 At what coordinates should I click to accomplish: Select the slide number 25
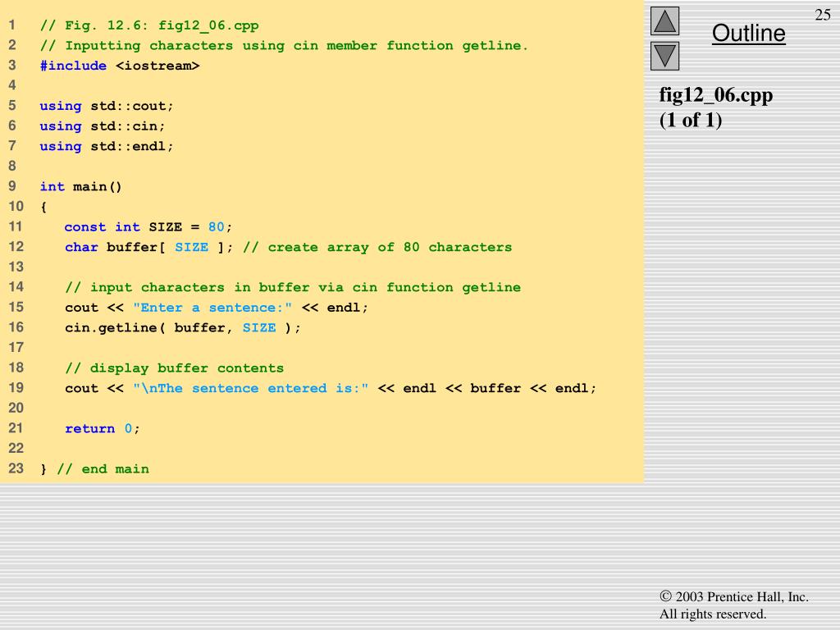822,15
